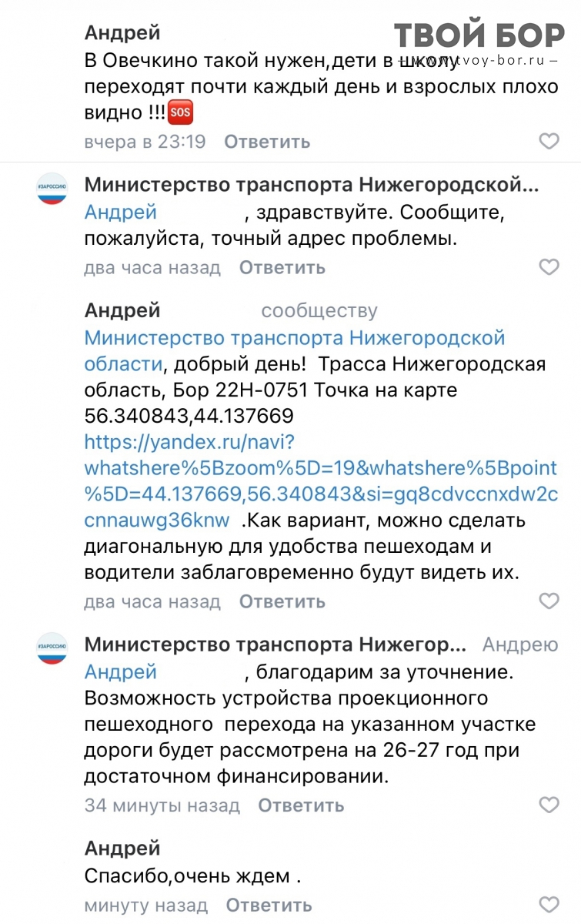581x924 pixels.
Task: Like Андрей's comment containing the Yandex link
Action: tap(549, 601)
